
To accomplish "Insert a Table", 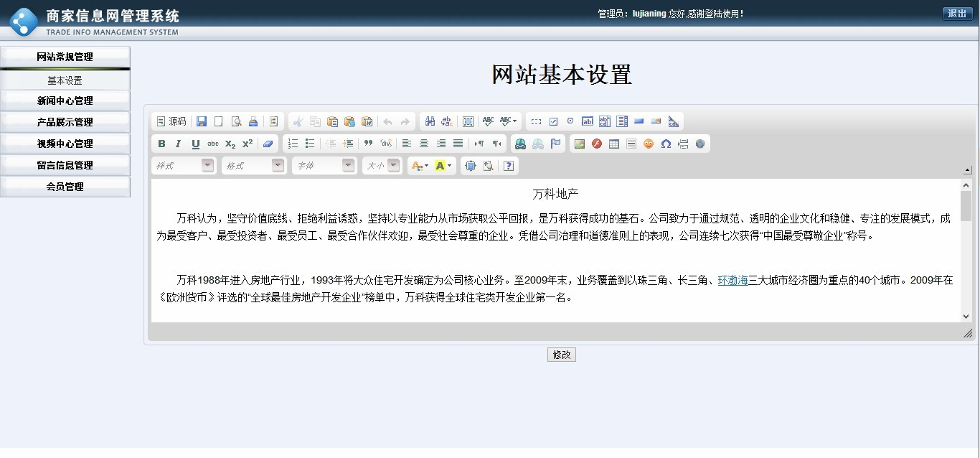I will pyautogui.click(x=614, y=144).
